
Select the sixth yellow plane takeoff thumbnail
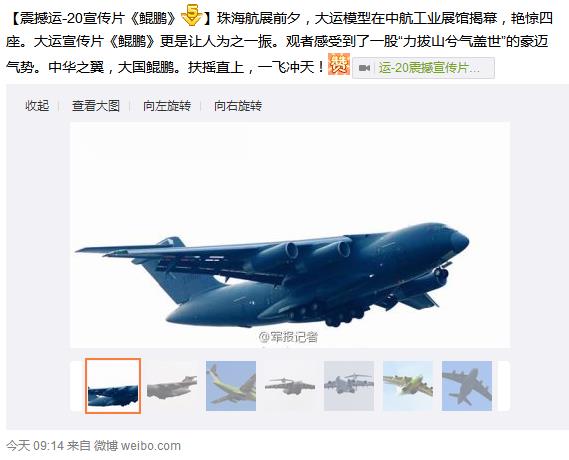click(408, 386)
